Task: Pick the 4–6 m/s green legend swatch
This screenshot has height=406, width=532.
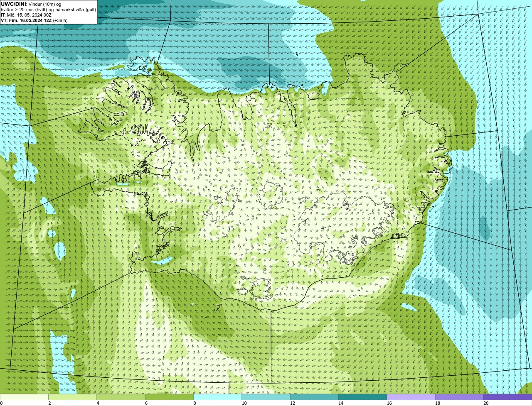Action: pos(121,397)
